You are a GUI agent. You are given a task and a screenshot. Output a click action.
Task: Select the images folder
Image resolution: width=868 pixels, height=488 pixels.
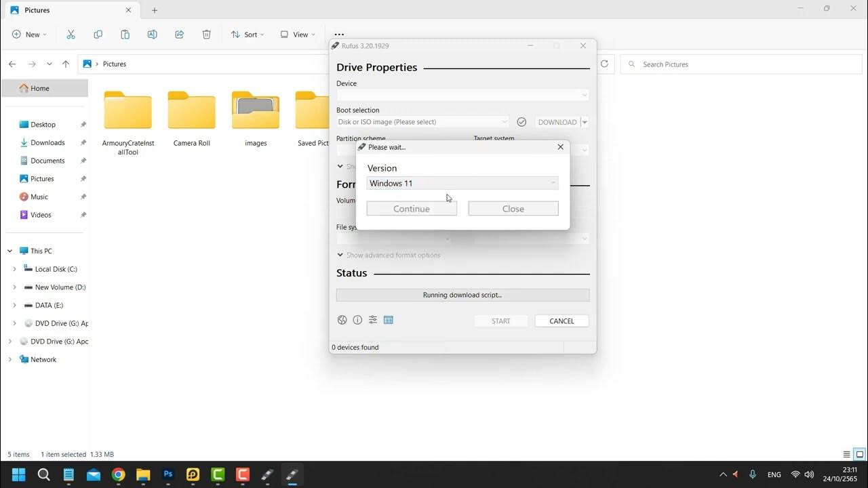[256, 119]
